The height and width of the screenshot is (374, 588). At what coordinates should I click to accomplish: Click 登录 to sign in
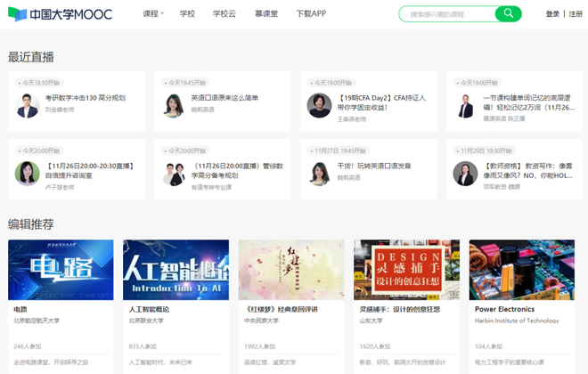tap(552, 14)
